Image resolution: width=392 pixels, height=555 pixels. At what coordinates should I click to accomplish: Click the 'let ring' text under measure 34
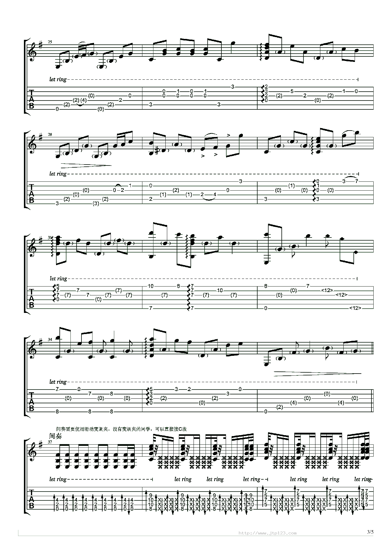click(58, 382)
